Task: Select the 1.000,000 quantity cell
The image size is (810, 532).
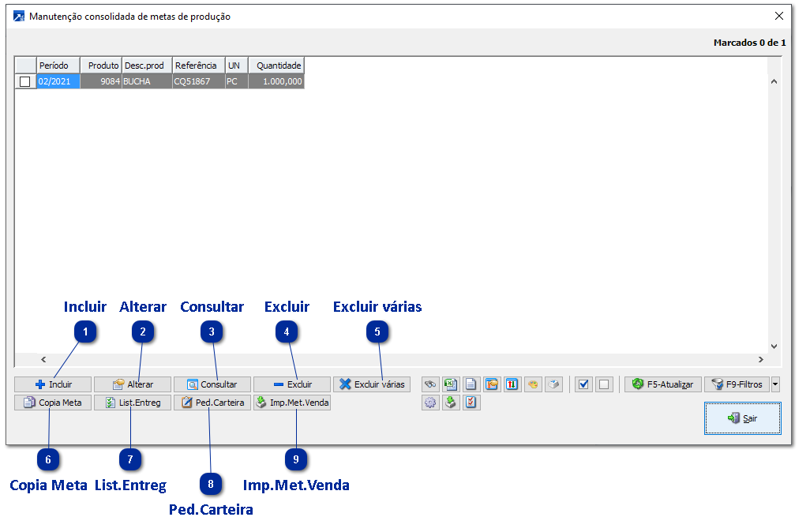Action: click(276, 81)
